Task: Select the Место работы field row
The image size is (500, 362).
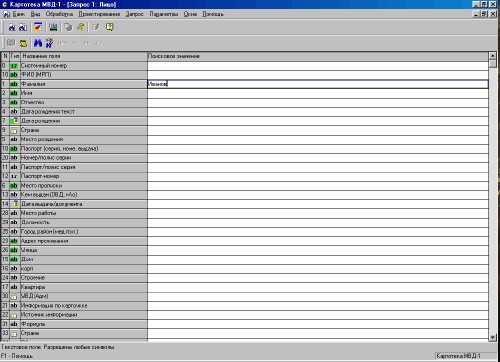Action: tap(74, 213)
